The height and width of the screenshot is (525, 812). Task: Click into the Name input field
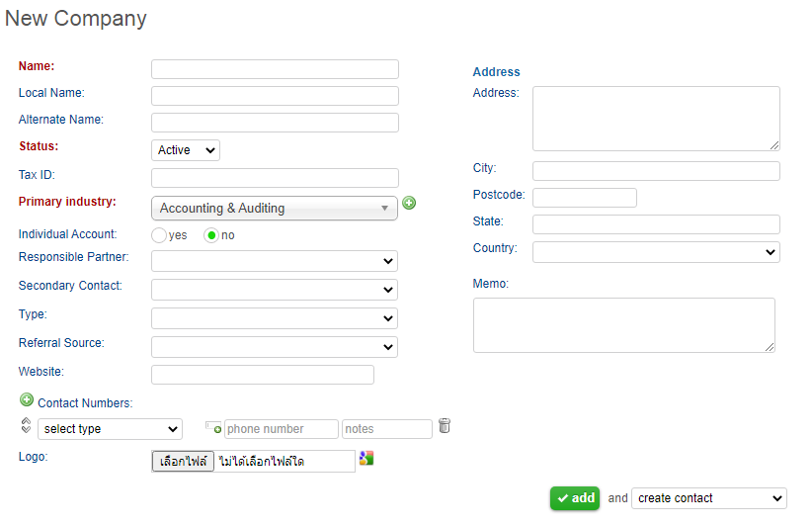pos(275,69)
